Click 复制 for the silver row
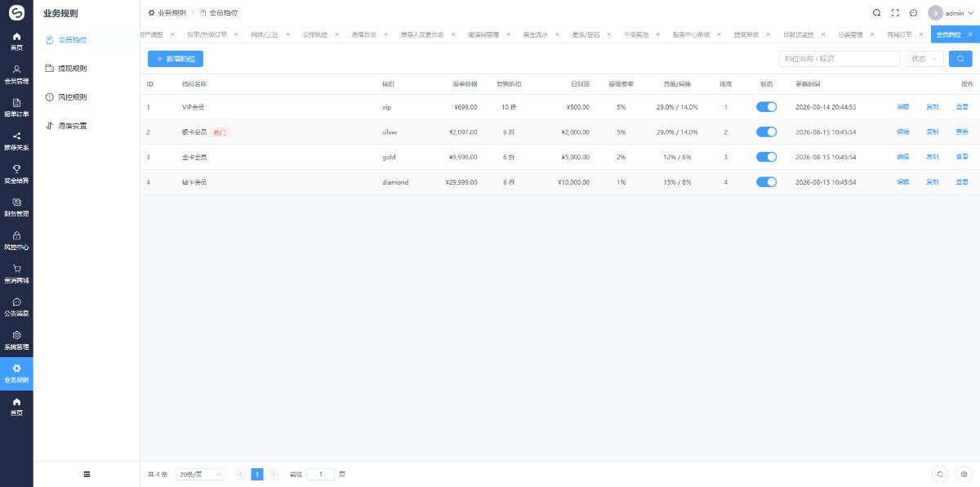Image resolution: width=980 pixels, height=487 pixels. click(x=932, y=132)
